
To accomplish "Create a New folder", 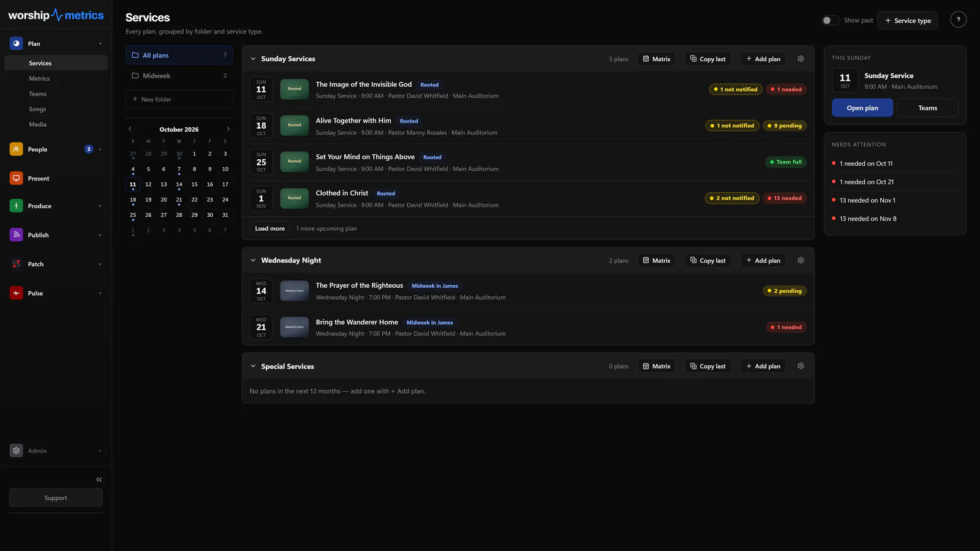I will 179,99.
